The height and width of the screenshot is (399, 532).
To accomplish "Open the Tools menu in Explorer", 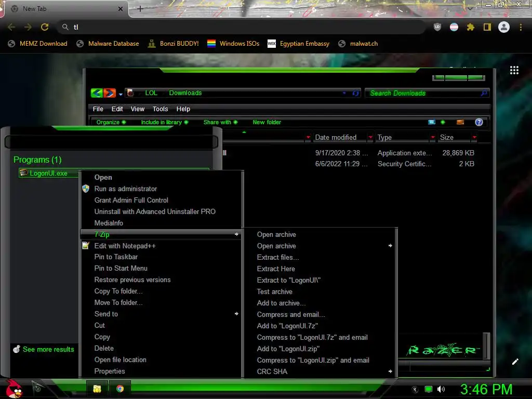I will 160,109.
